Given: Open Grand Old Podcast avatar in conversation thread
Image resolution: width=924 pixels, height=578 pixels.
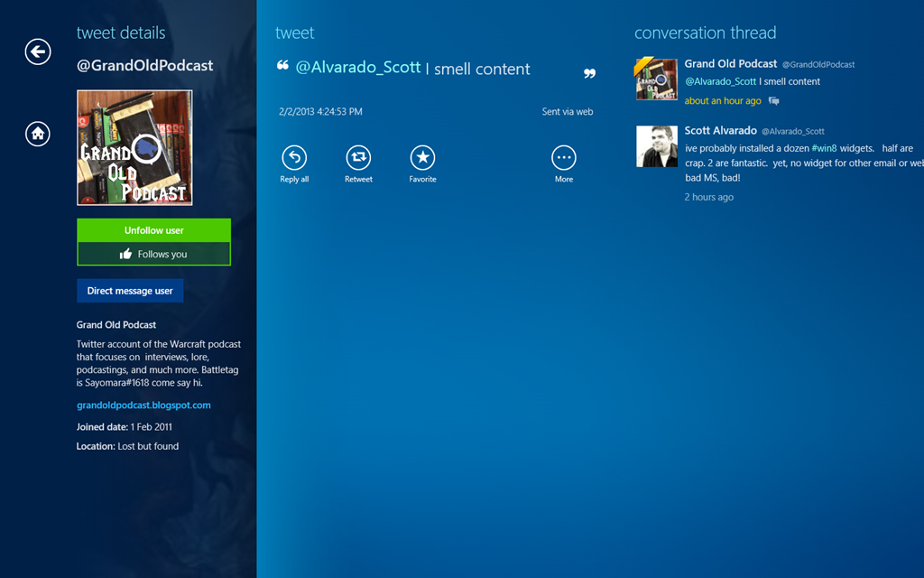Looking at the screenshot, I should 657,79.
